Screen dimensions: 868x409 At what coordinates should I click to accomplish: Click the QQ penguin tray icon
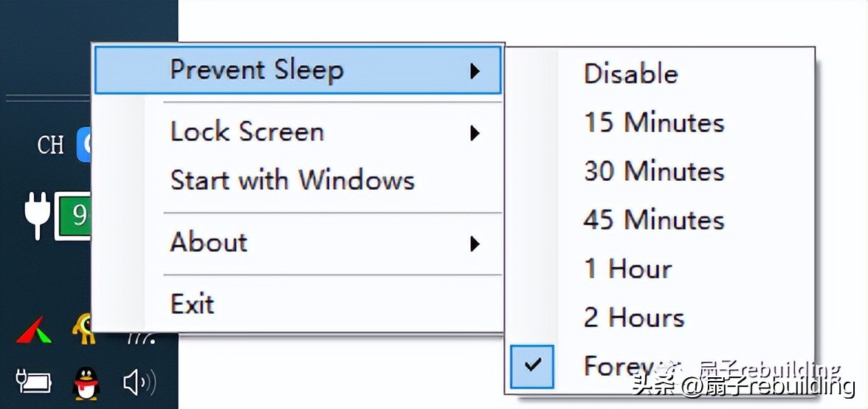coord(86,383)
